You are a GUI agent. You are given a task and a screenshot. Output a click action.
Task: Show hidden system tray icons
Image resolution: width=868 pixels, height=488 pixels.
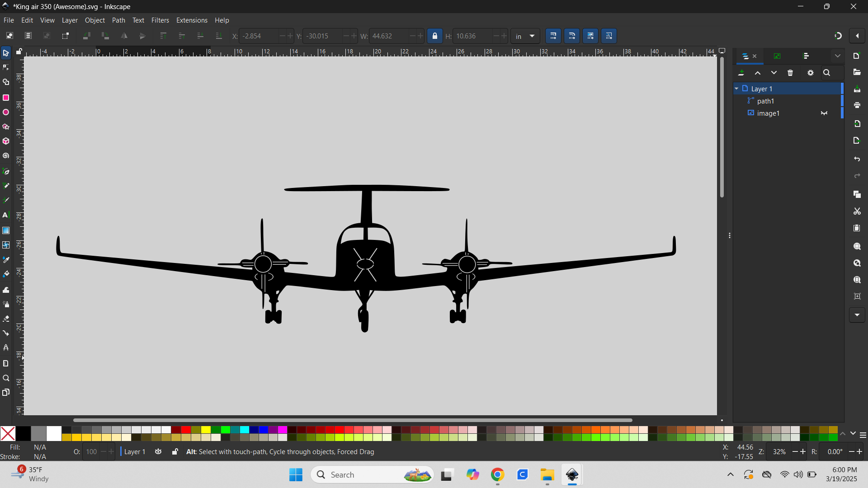(x=731, y=475)
